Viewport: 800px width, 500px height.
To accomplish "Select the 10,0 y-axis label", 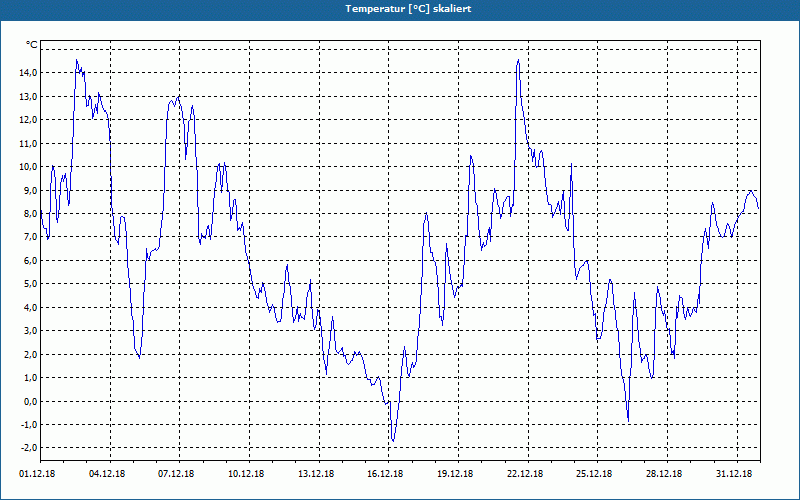I will tap(28, 167).
